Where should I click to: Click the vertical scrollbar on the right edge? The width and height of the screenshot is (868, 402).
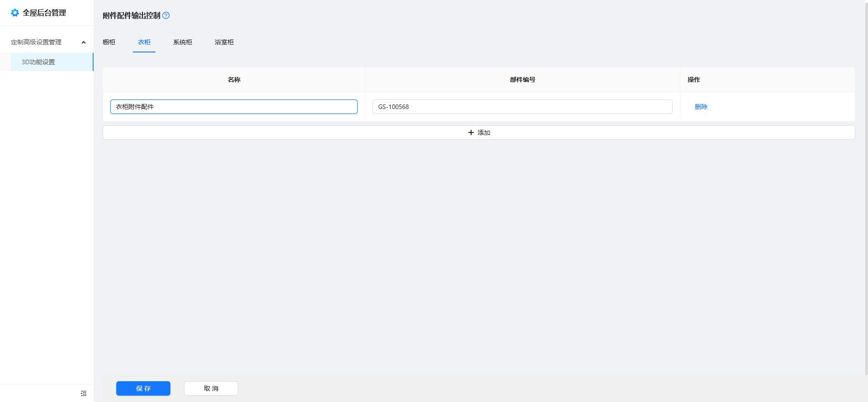[x=866, y=181]
